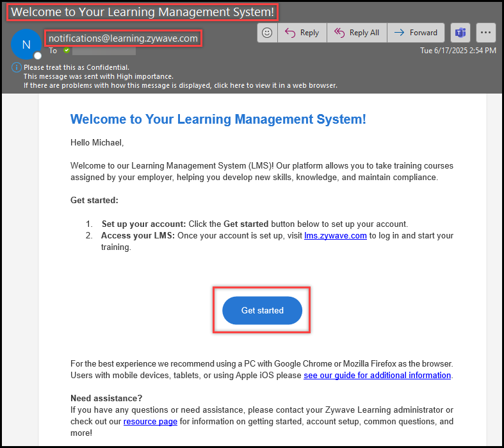Open the Microsoft Teams share icon
The image size is (504, 448).
[x=460, y=33]
